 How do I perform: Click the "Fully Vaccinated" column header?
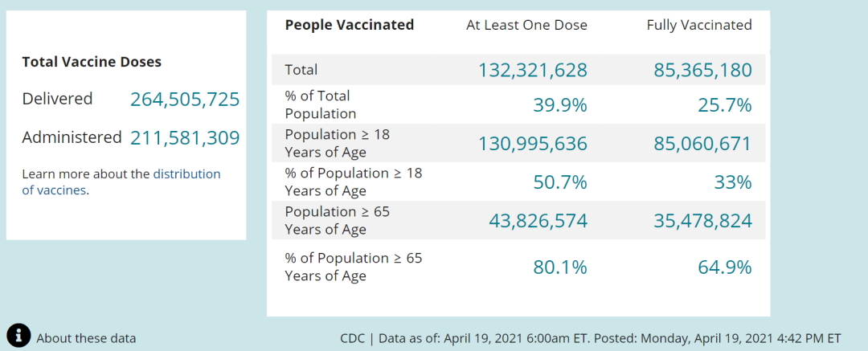699,25
